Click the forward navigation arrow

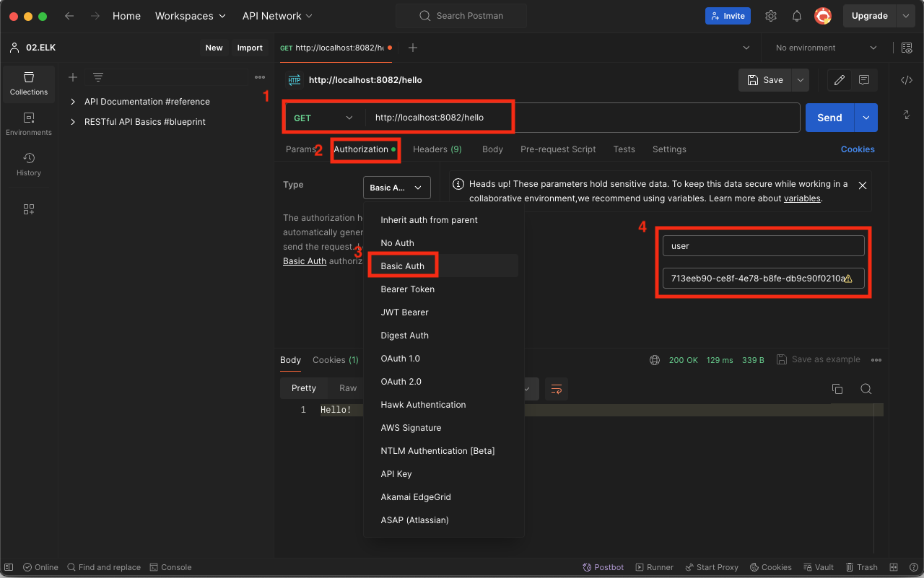point(95,16)
